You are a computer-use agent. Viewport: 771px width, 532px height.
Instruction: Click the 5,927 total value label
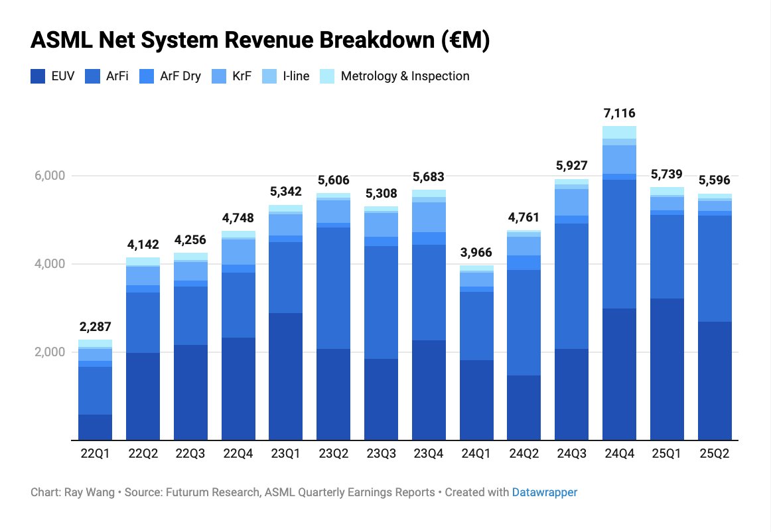571,166
